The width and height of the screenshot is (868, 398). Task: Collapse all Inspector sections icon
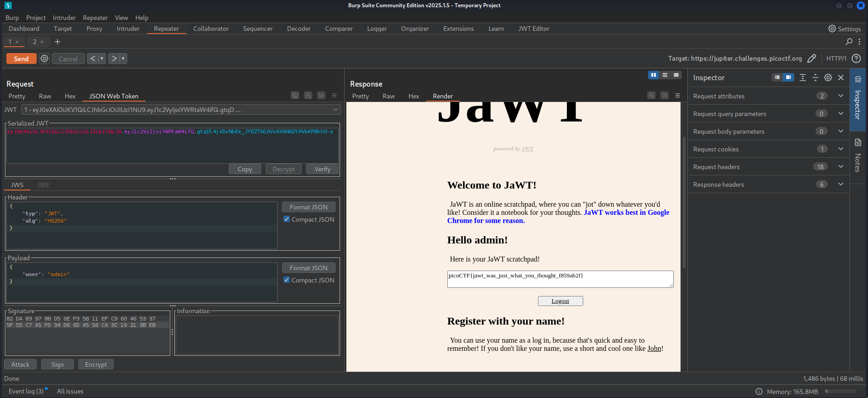pyautogui.click(x=815, y=78)
